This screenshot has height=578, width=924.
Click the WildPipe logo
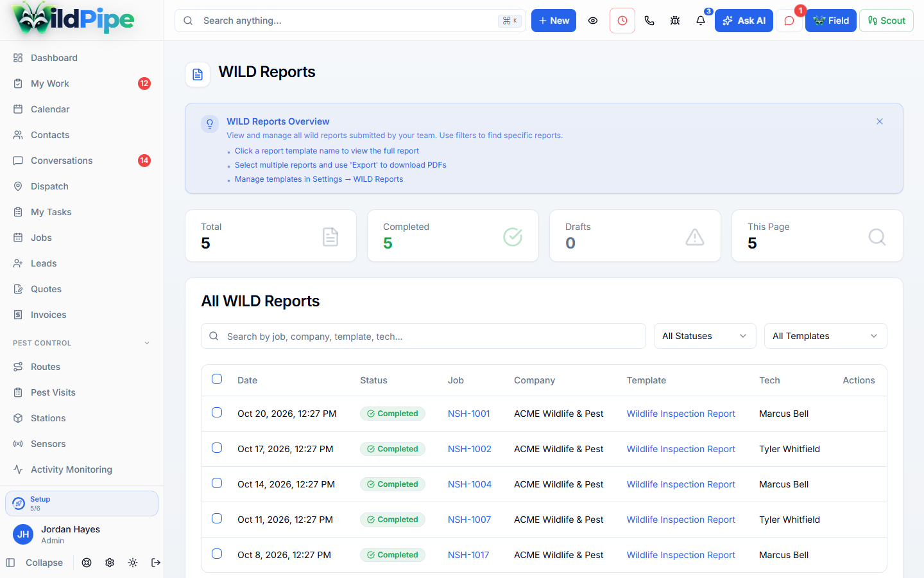pos(74,19)
